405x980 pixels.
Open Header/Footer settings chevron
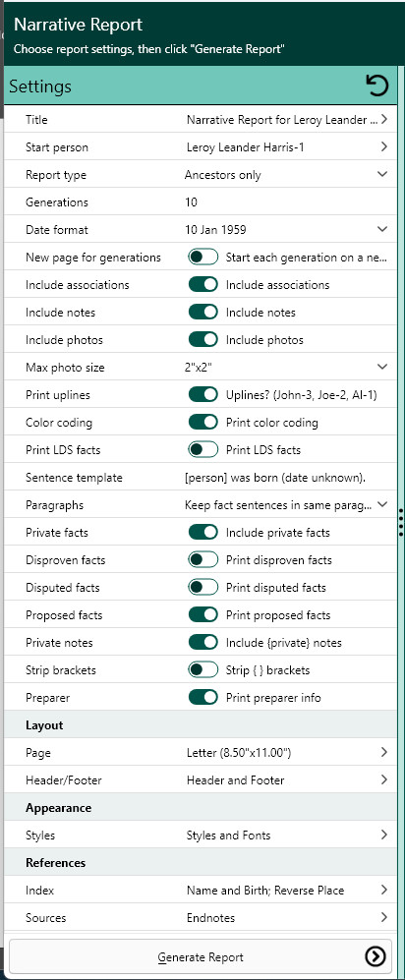click(x=383, y=779)
